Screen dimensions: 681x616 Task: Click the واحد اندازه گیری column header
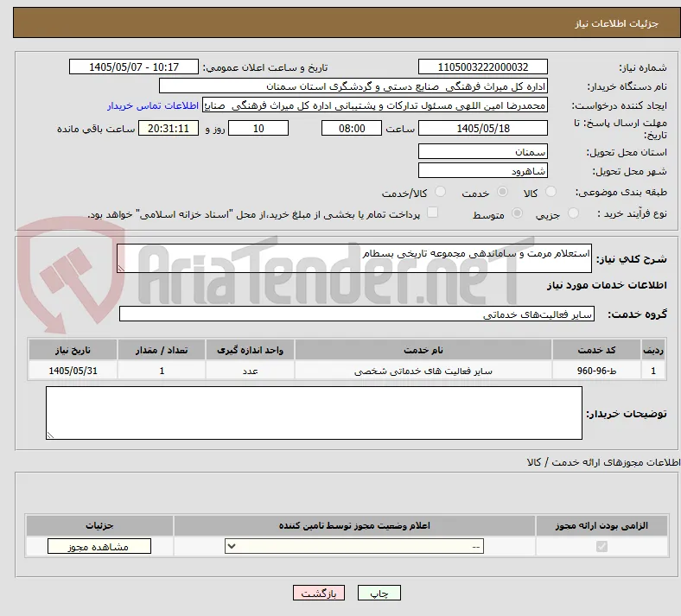(x=250, y=350)
